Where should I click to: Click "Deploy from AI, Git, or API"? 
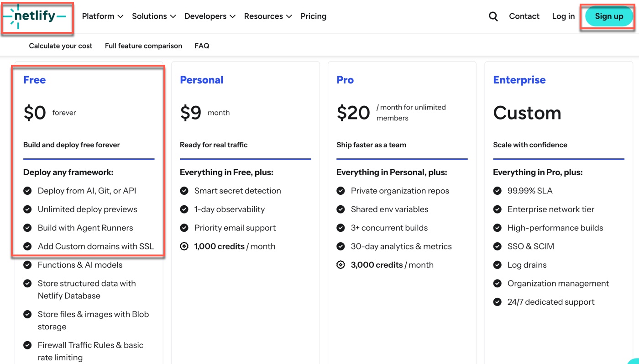point(87,191)
